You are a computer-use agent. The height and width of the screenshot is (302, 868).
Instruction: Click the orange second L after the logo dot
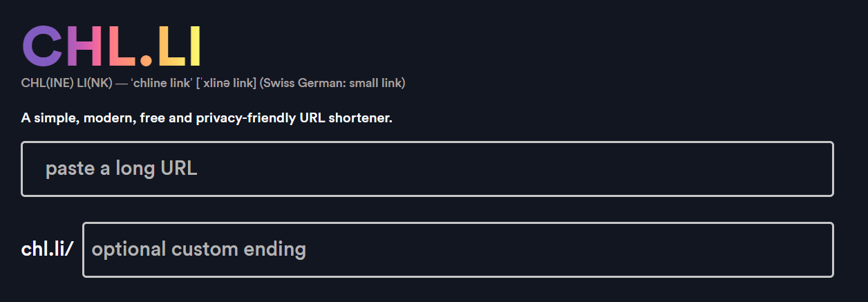pyautogui.click(x=170, y=47)
